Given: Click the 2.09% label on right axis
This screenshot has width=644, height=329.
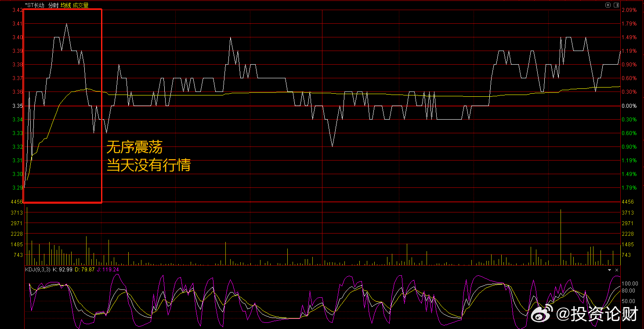Looking at the screenshot, I should (x=629, y=10).
